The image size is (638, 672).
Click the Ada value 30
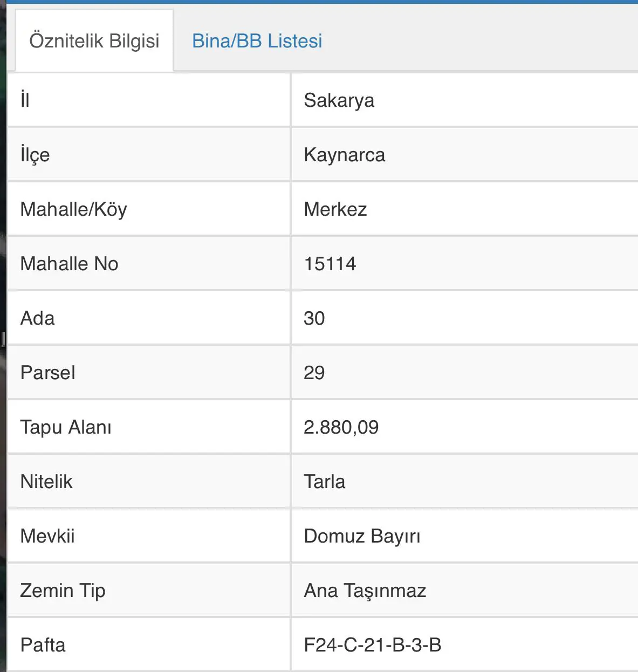314,318
